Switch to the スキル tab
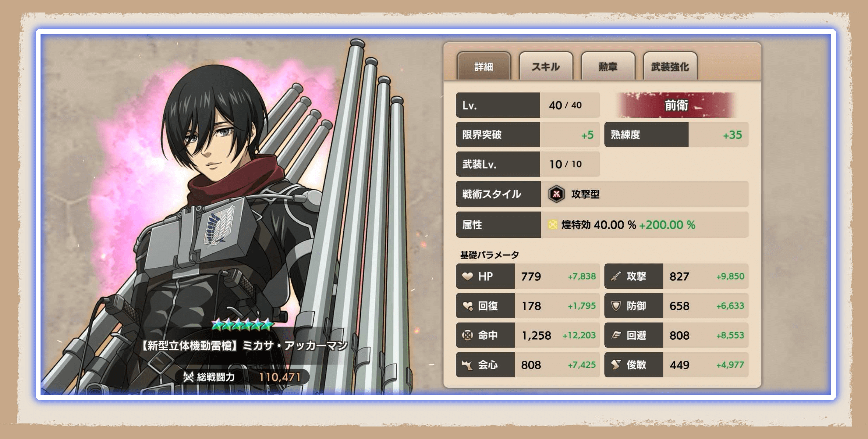This screenshot has height=439, width=868. coord(546,66)
